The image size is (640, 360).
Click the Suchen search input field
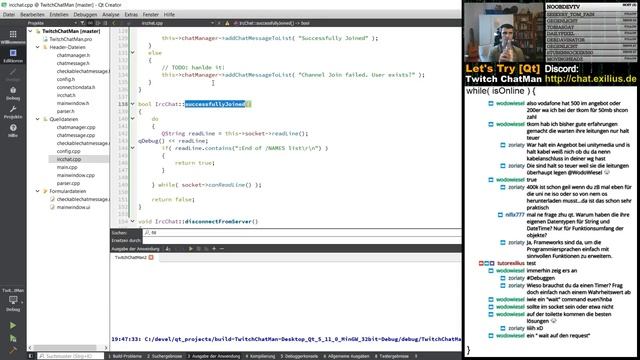(302, 233)
